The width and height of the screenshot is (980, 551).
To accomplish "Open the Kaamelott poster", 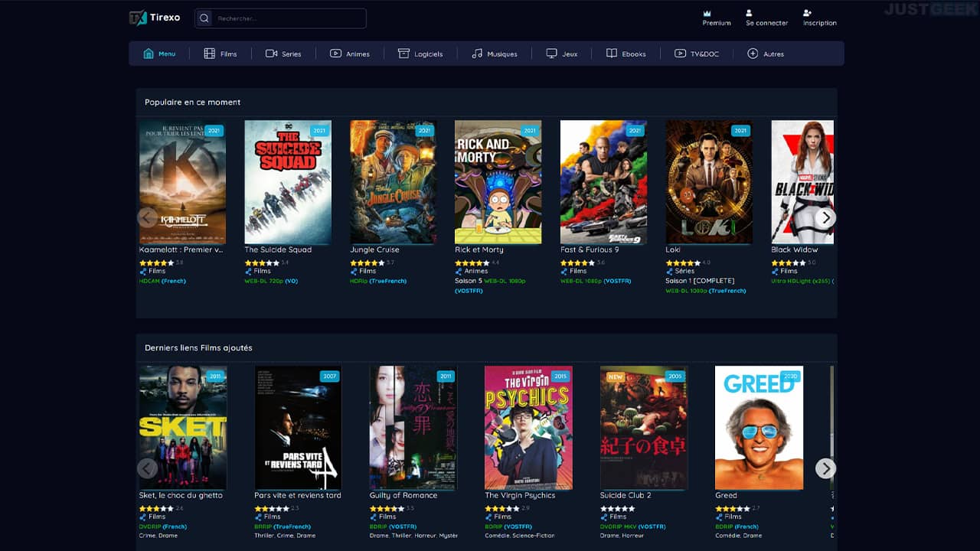I will (x=182, y=182).
